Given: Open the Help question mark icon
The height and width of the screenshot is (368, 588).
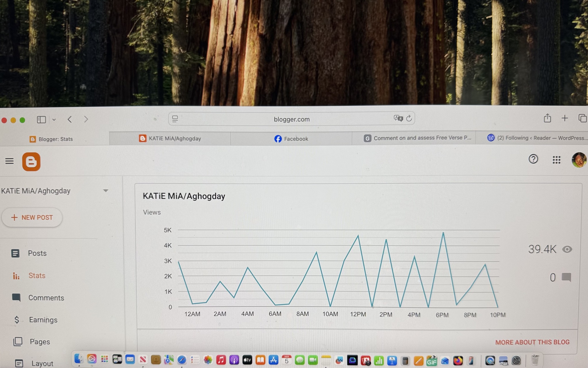Looking at the screenshot, I should pos(533,159).
